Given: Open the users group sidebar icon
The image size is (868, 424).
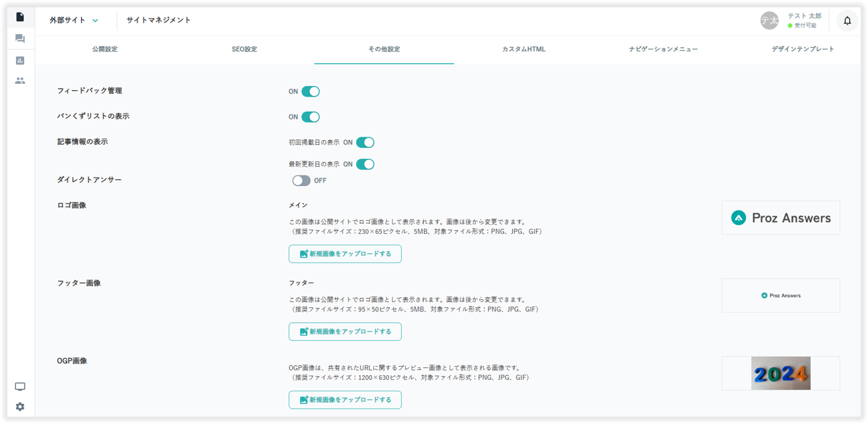Looking at the screenshot, I should (20, 81).
